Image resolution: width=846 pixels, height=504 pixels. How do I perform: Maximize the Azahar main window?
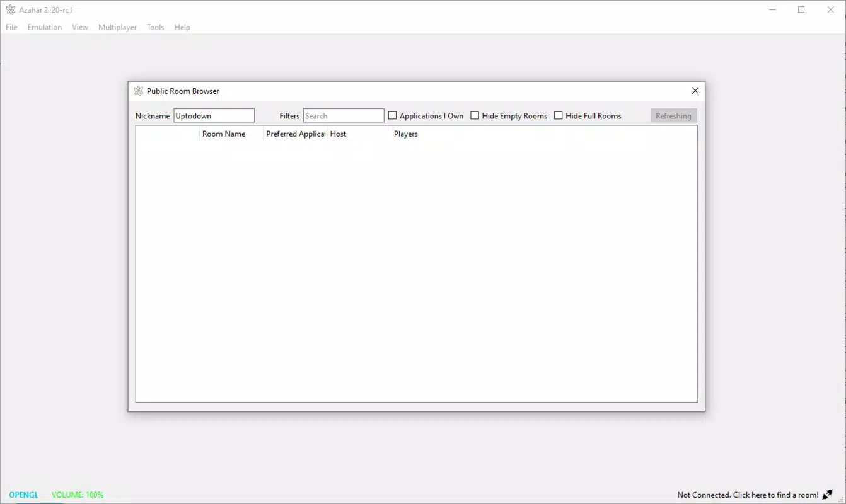coord(801,9)
